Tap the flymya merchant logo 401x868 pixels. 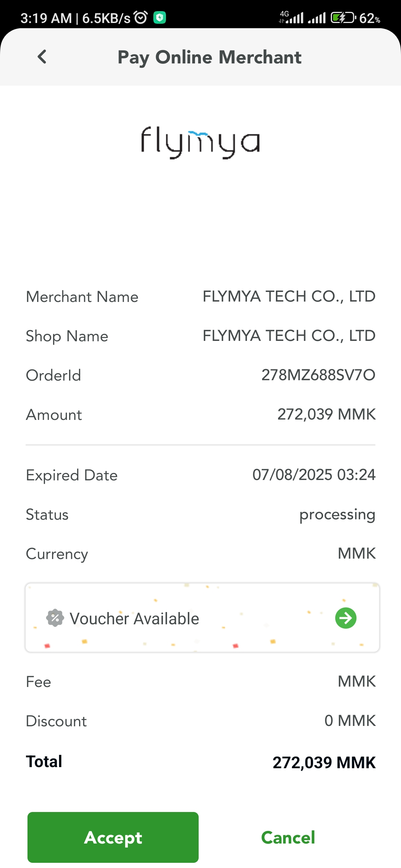point(200,142)
